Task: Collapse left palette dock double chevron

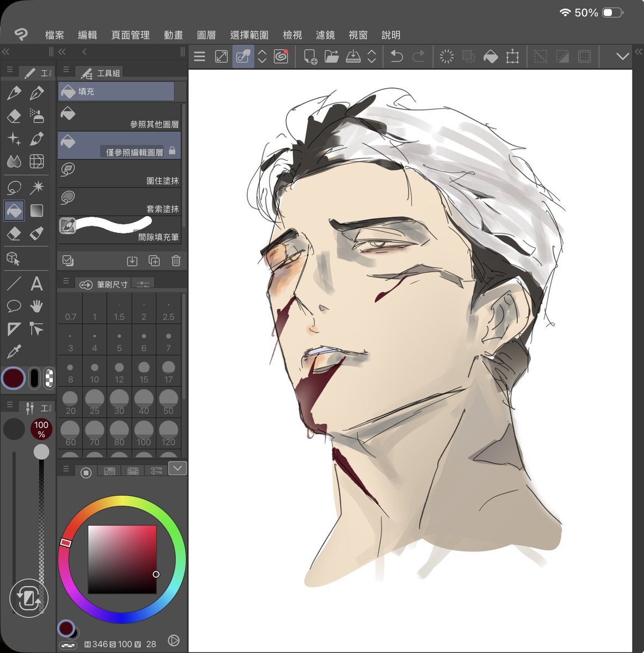Action: tap(5, 52)
